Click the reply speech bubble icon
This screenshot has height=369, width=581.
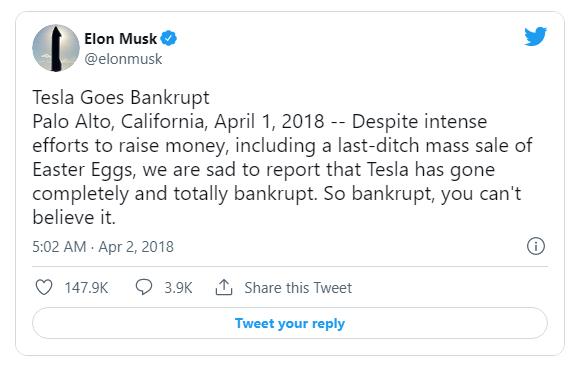[144, 287]
